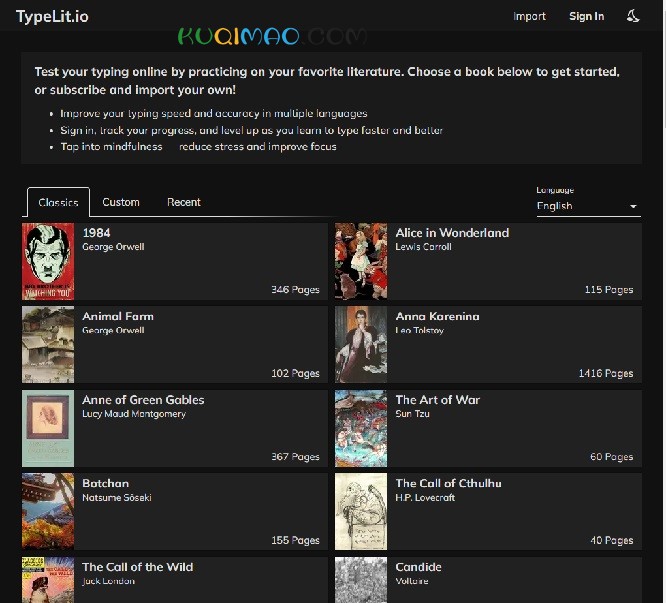Pick The Call of Cthulhu cover thumbnail
Viewport: 666px width, 603px height.
361,512
